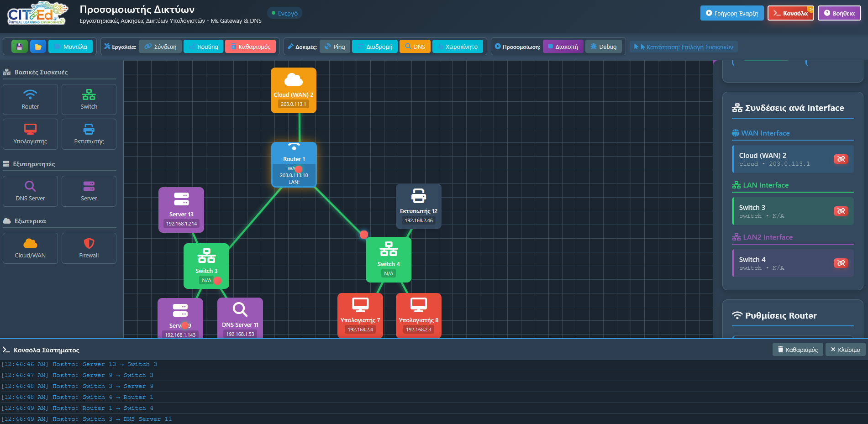Run the Ping test
The height and width of the screenshot is (424, 868).
tap(335, 47)
